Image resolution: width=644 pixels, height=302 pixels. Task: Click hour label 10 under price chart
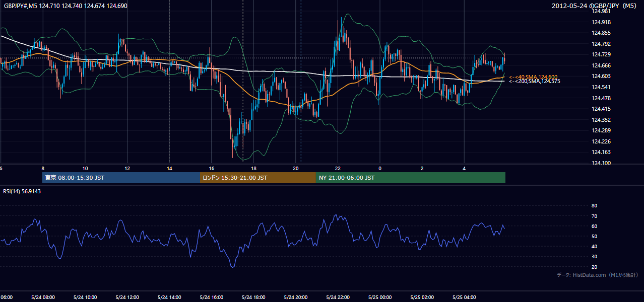click(x=85, y=168)
